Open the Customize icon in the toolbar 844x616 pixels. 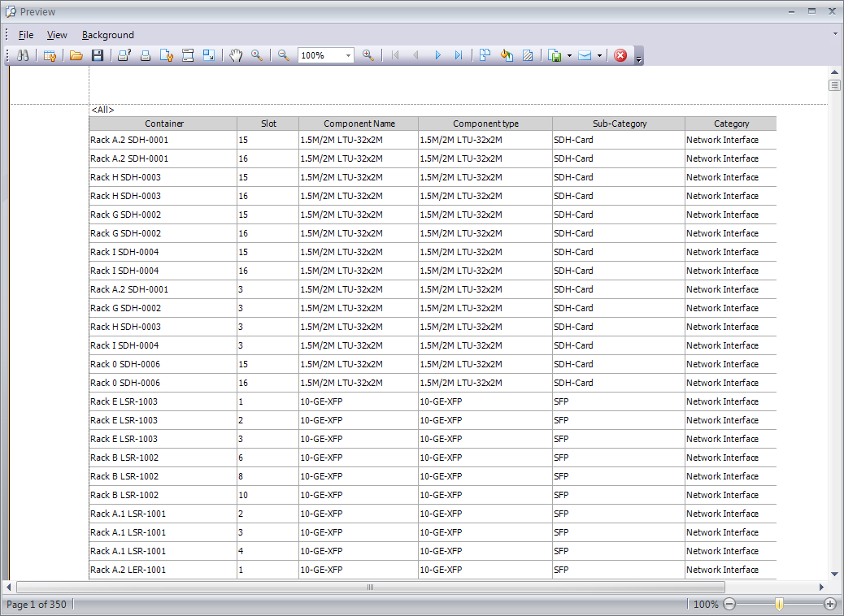[50, 55]
